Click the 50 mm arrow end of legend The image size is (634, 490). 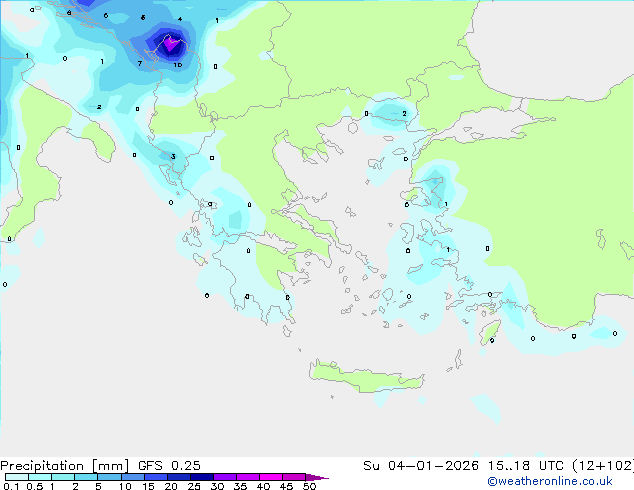(x=320, y=477)
